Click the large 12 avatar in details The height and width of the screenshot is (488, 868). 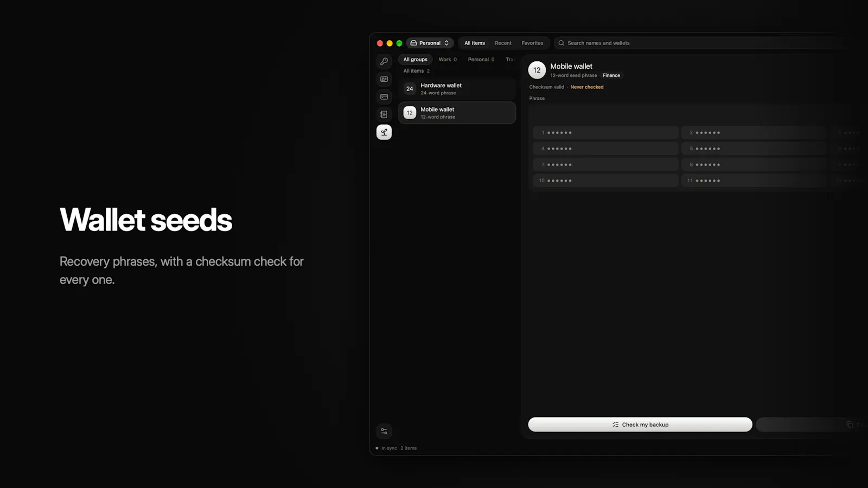pos(537,70)
